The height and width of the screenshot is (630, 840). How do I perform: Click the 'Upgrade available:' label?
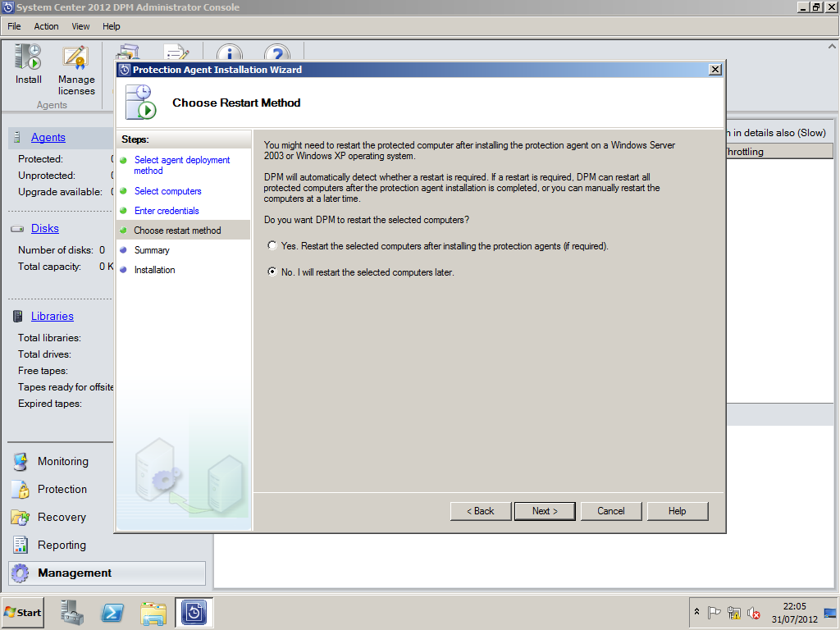60,192
